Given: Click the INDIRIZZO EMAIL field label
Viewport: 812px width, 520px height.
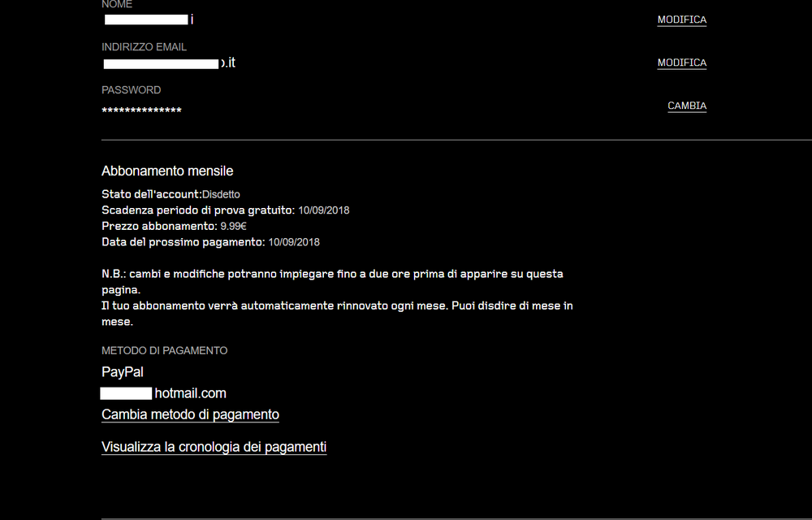Looking at the screenshot, I should pos(144,47).
